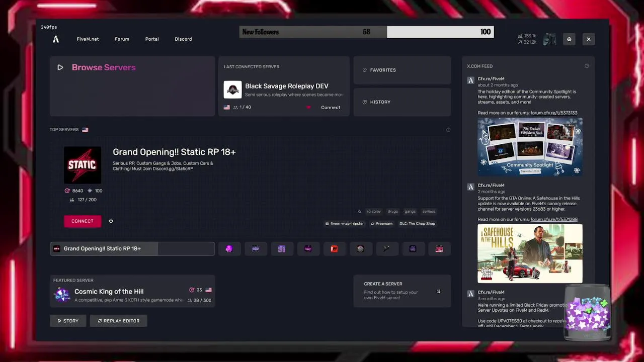Open the REPLAY EDITOR button
Screen dimensions: 644x362
pos(119,321)
